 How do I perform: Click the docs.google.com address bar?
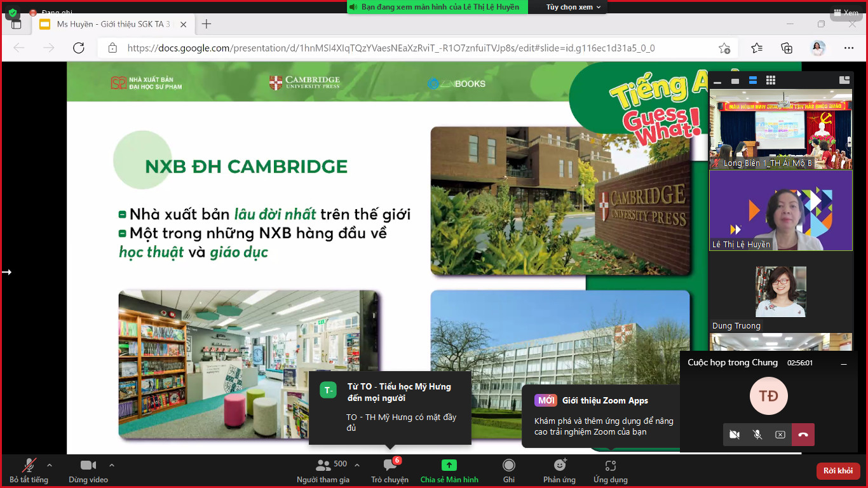click(x=391, y=48)
